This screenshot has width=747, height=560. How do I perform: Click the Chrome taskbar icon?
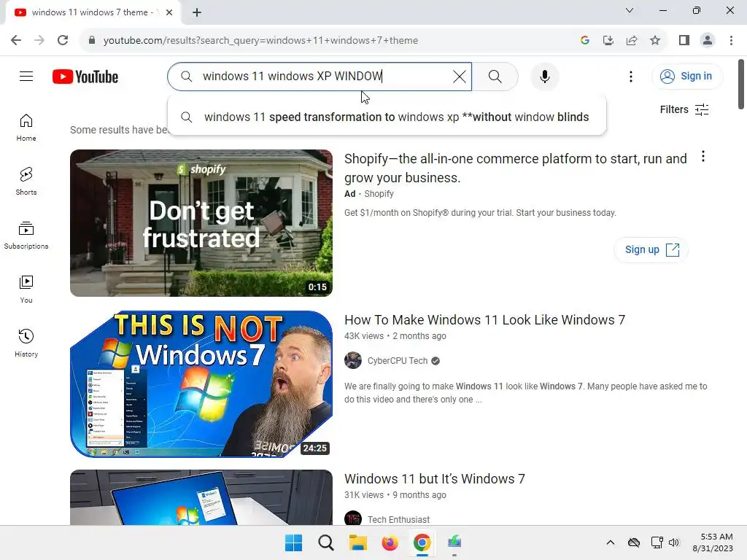422,542
